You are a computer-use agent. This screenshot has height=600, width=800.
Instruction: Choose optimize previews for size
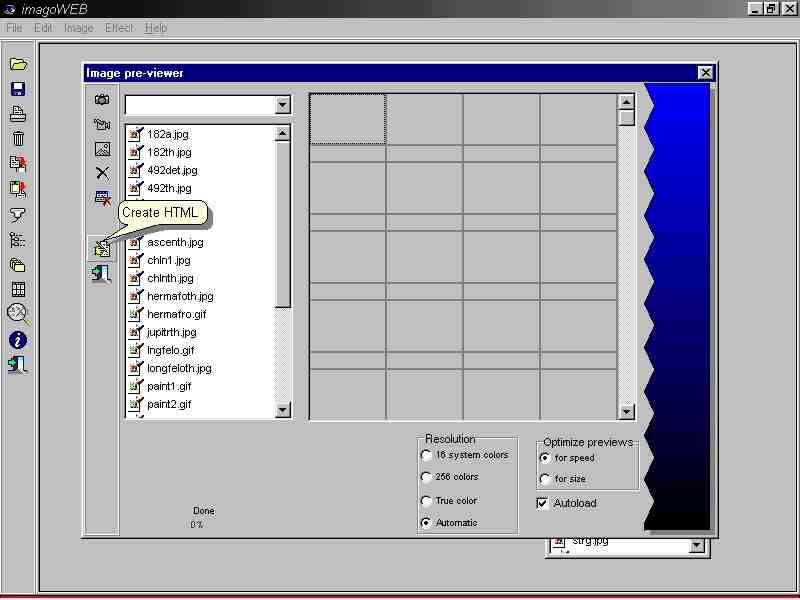545,479
